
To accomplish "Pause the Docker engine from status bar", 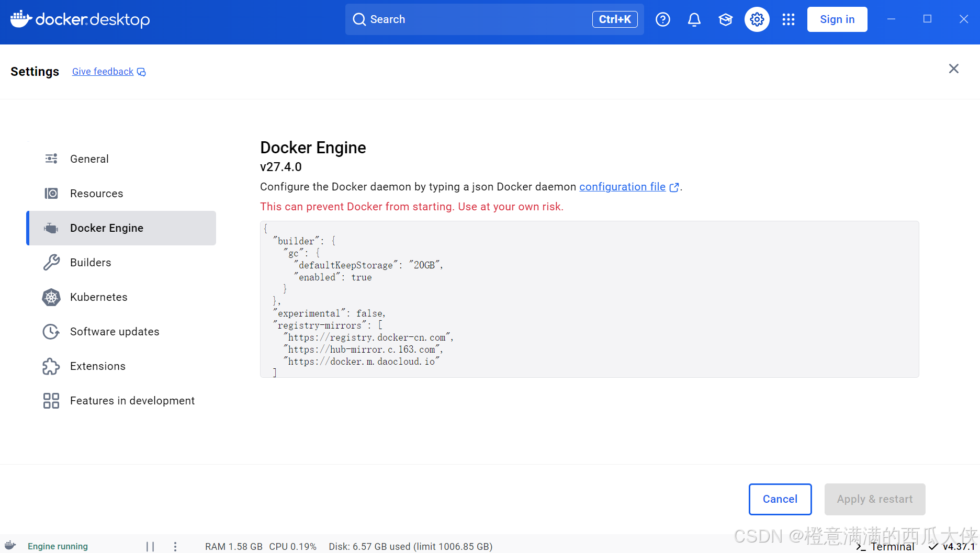I will click(150, 546).
